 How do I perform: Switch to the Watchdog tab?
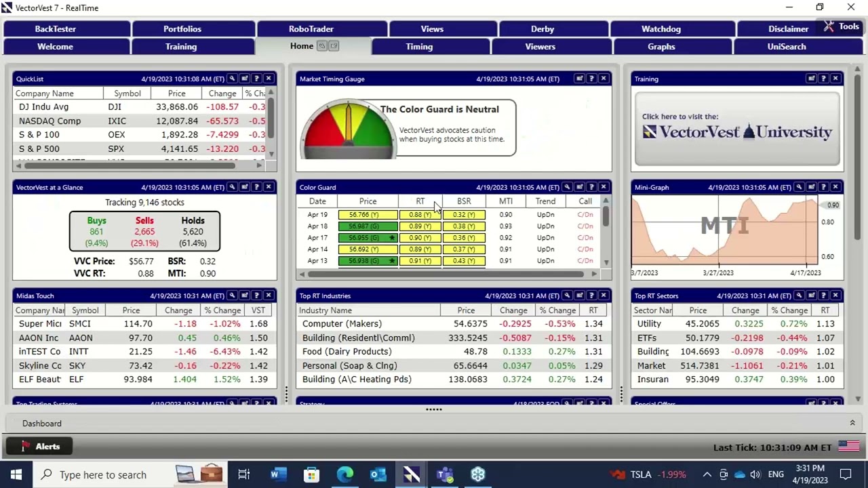click(672, 29)
